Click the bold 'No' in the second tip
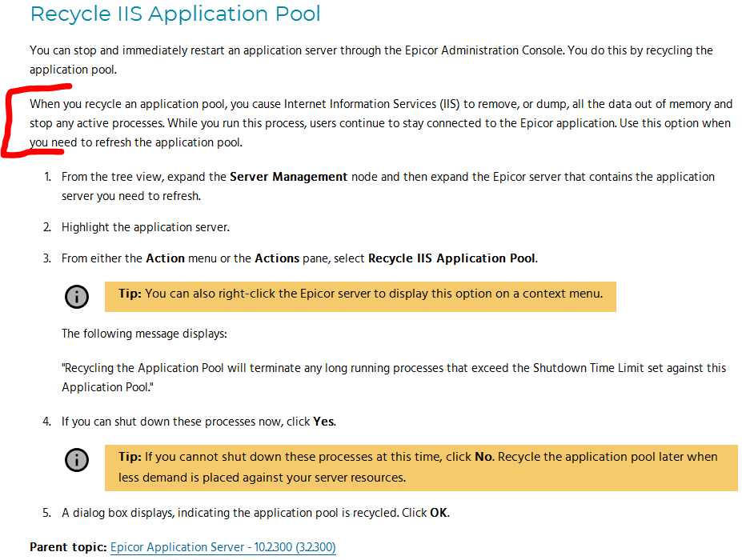 tap(483, 457)
